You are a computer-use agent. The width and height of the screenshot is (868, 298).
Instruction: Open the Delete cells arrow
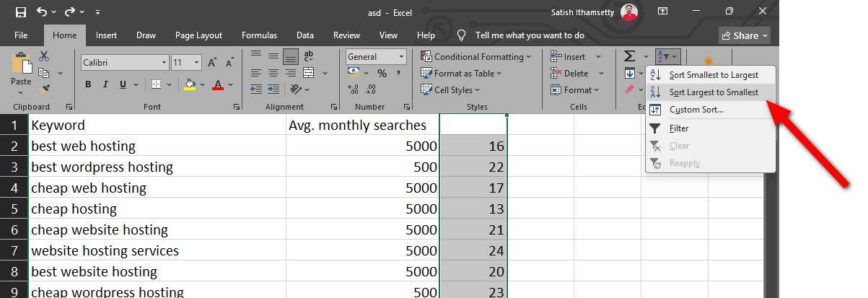pyautogui.click(x=601, y=73)
